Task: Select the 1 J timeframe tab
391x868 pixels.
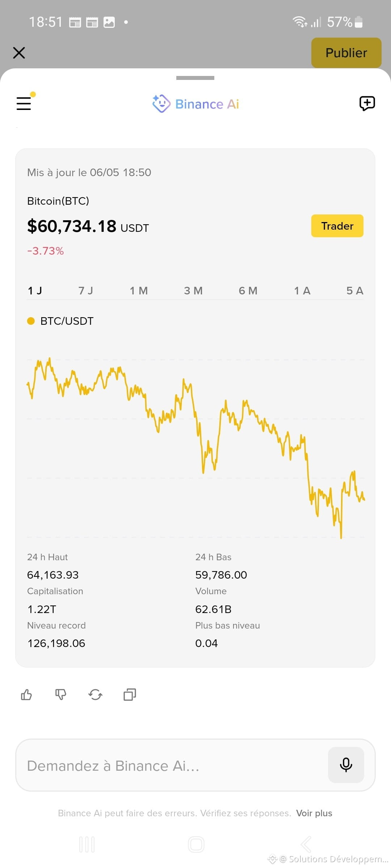Action: coord(35,291)
